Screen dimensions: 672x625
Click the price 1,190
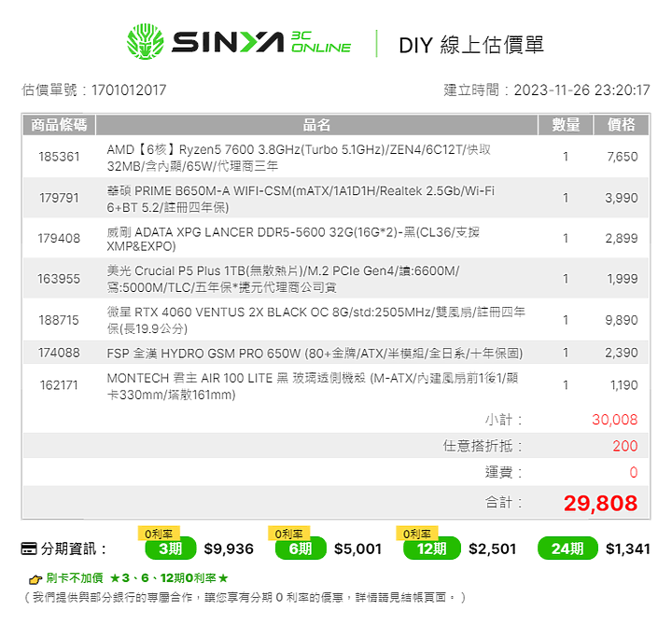[624, 385]
